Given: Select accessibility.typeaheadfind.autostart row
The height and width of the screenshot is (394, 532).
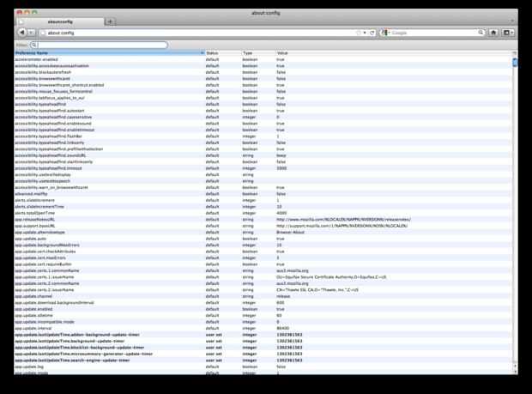Looking at the screenshot, I should click(263, 111).
